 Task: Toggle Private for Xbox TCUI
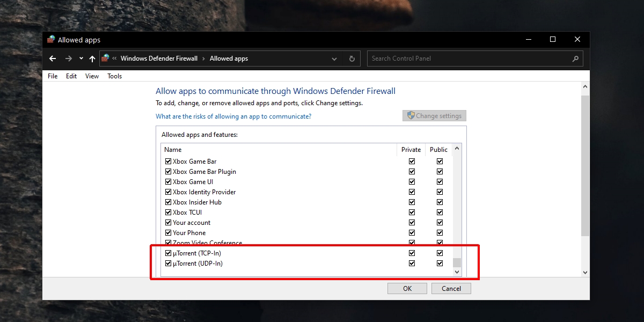coord(412,213)
